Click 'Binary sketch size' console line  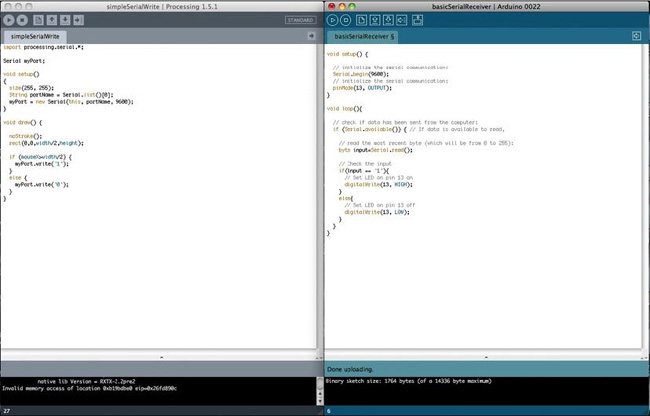tap(409, 381)
